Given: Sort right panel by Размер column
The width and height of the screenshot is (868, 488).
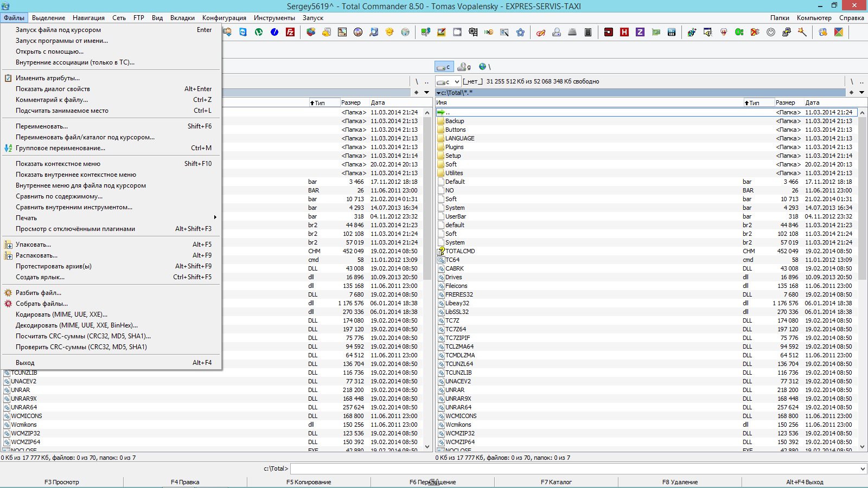Looking at the screenshot, I should (788, 102).
